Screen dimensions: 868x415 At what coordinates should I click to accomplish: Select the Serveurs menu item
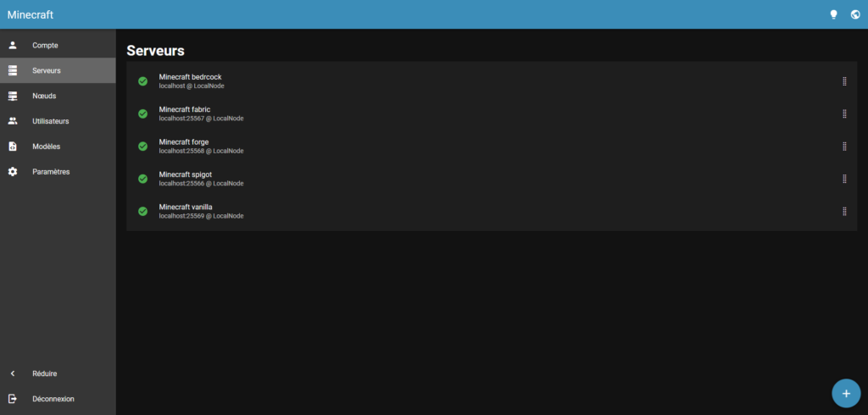coord(47,70)
